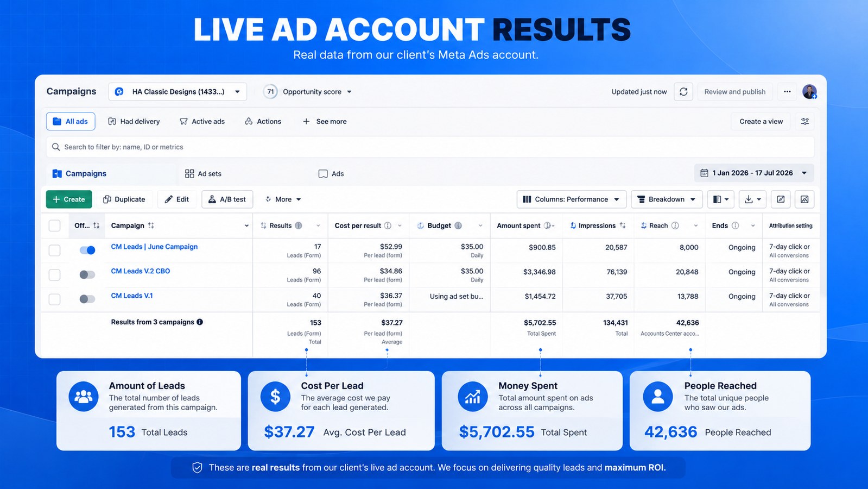The height and width of the screenshot is (489, 868).
Task: Click the Attribution setting column header
Action: (791, 225)
